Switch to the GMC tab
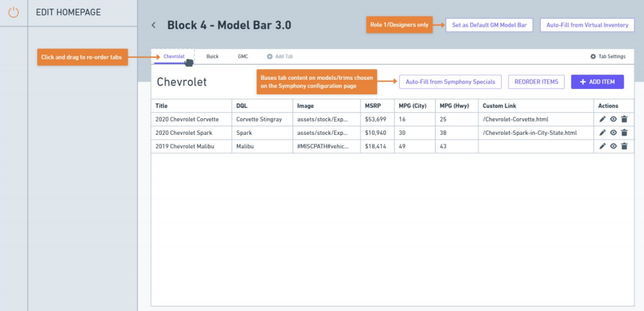This screenshot has width=644, height=311. (x=243, y=56)
